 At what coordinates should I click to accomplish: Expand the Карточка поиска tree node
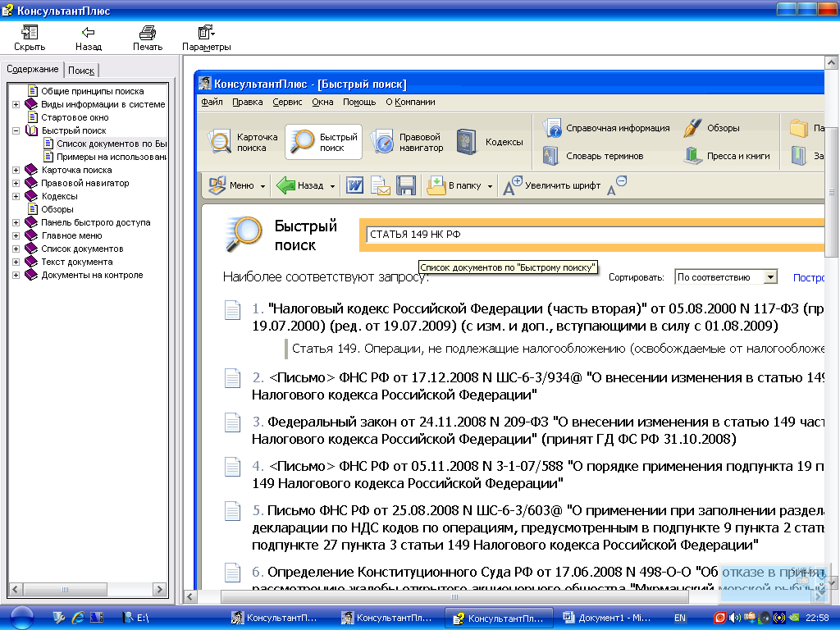(x=16, y=170)
